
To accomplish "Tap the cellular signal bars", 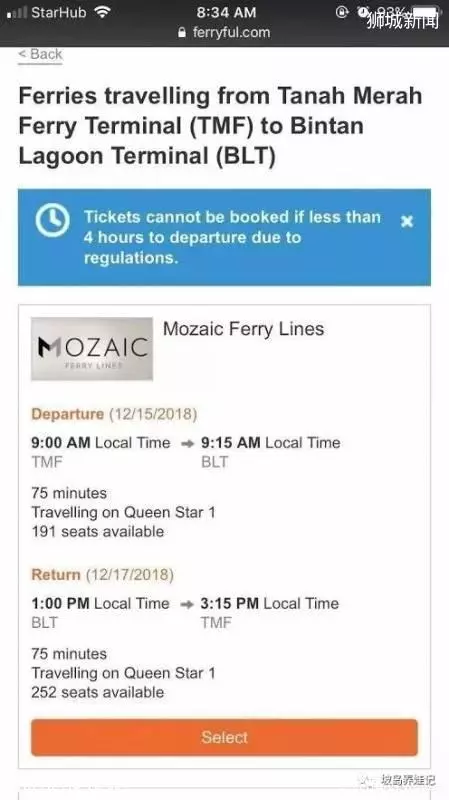I will point(17,12).
